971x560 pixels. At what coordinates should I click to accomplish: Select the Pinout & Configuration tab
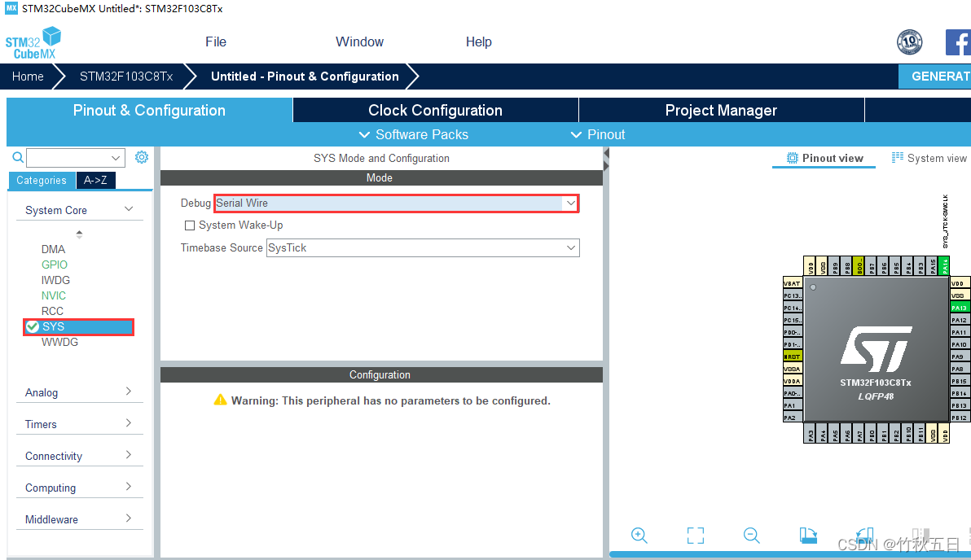149,110
